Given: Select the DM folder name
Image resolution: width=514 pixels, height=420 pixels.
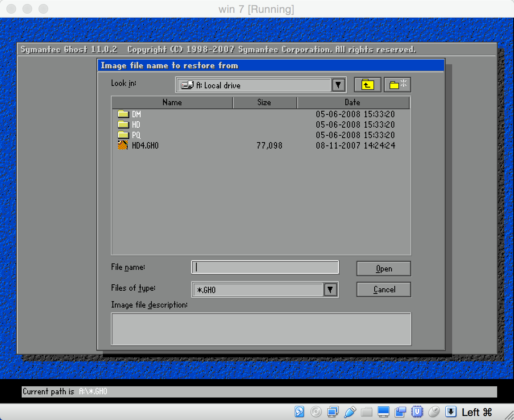Looking at the screenshot, I should (137, 114).
